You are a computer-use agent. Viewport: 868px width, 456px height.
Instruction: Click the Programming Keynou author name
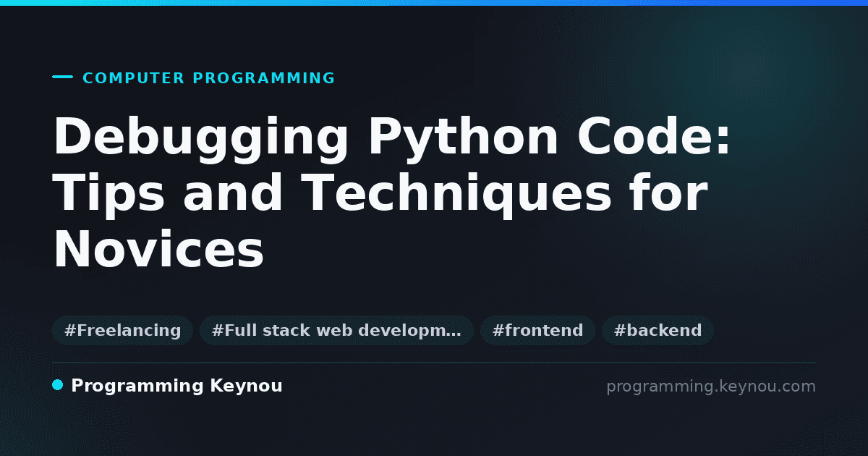176,386
